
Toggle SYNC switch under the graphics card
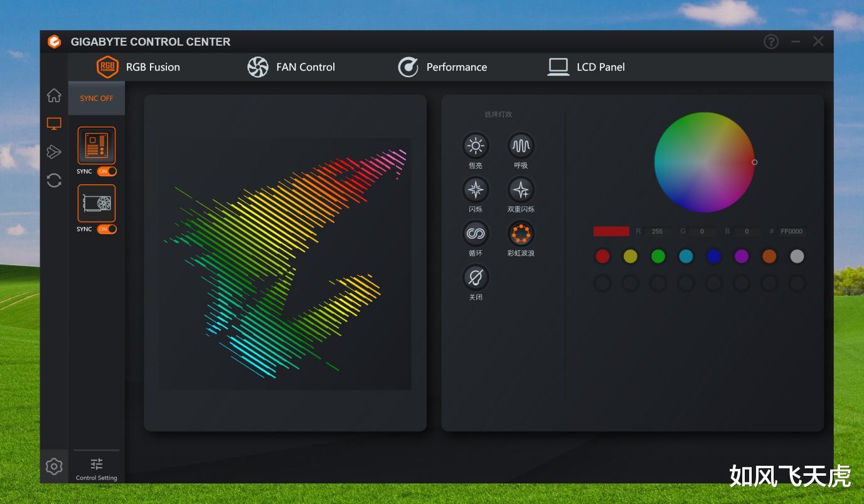(107, 229)
